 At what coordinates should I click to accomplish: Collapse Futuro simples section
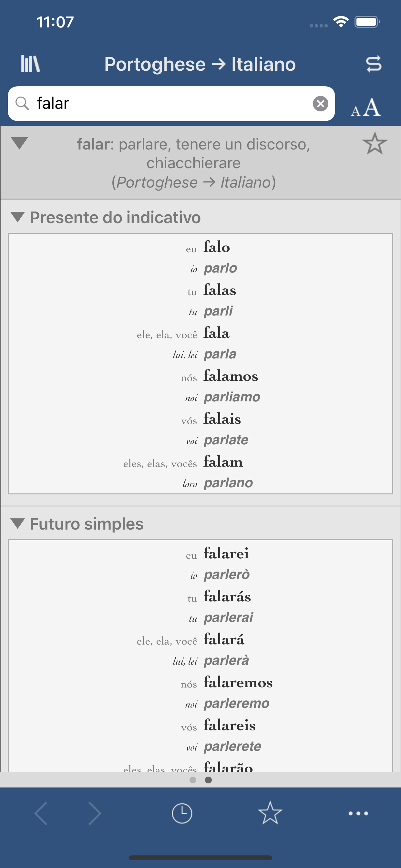(17, 524)
